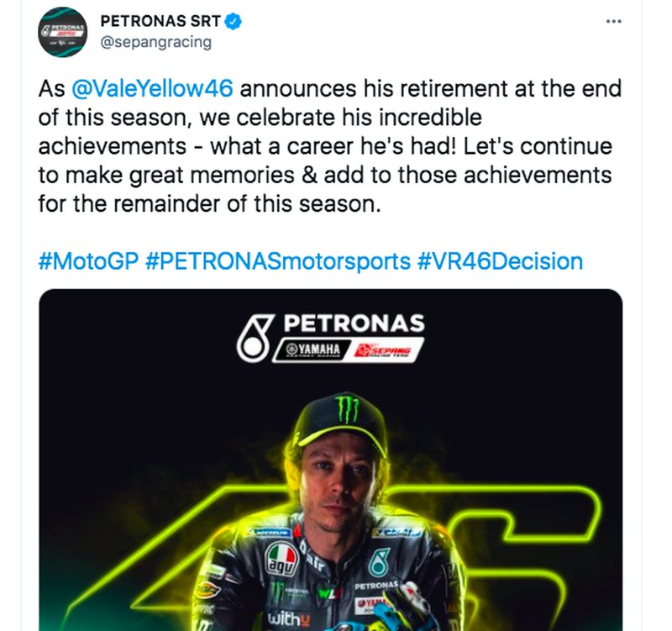Screen dimensions: 672x631
Task: Click the AGV logo on the rider's suit
Action: (283, 560)
